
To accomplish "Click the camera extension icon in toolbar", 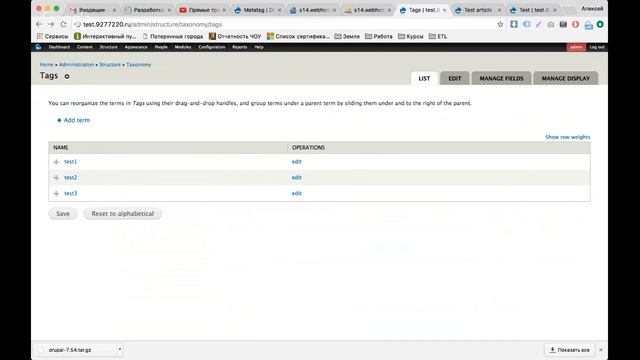I will (x=551, y=24).
